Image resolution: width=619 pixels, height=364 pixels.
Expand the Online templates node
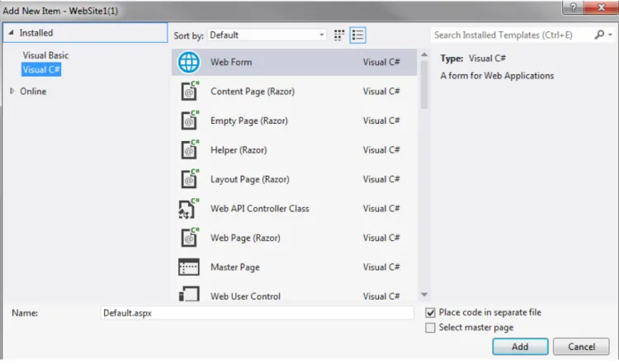coord(12,91)
